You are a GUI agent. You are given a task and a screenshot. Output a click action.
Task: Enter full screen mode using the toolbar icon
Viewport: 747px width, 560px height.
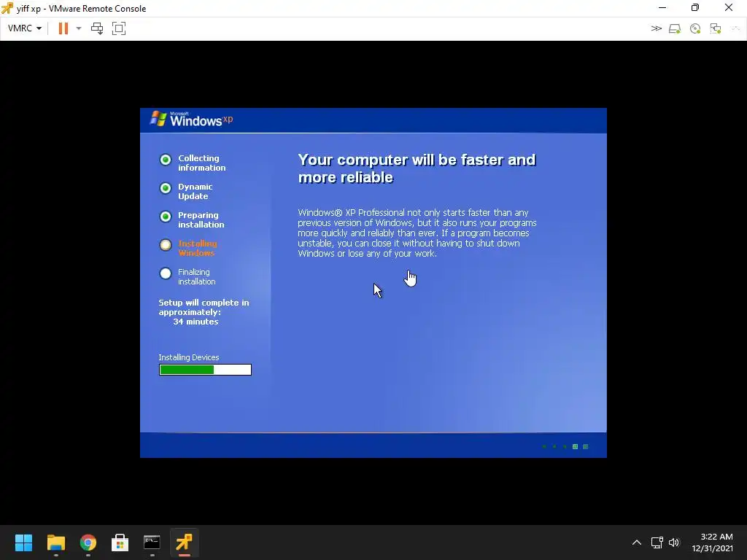pos(119,28)
